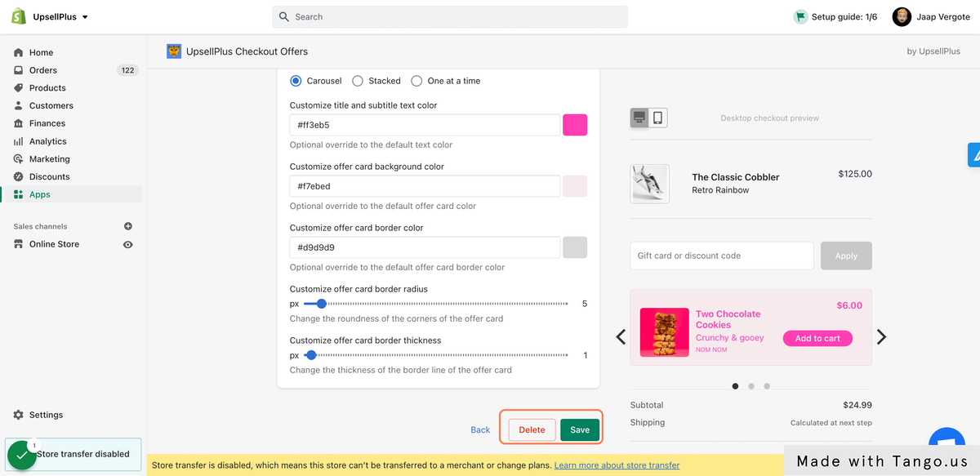Click the UpsellPlus app logo icon
980x476 pixels.
pos(174,51)
